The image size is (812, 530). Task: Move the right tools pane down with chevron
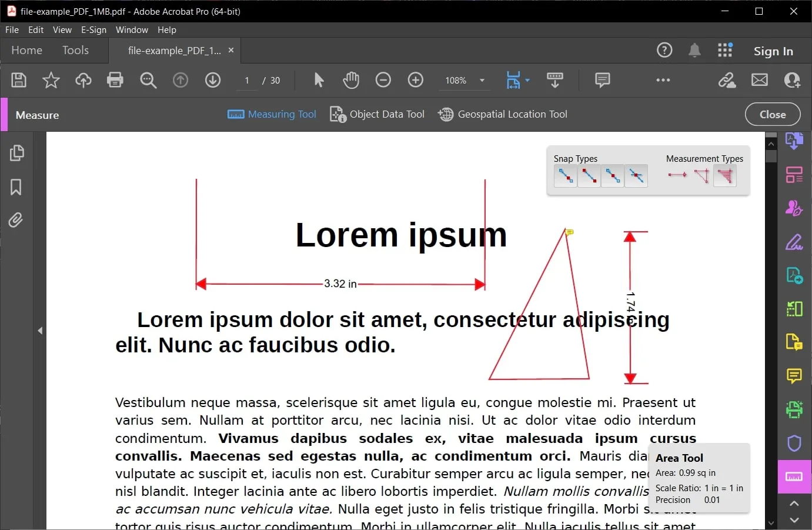(794, 519)
